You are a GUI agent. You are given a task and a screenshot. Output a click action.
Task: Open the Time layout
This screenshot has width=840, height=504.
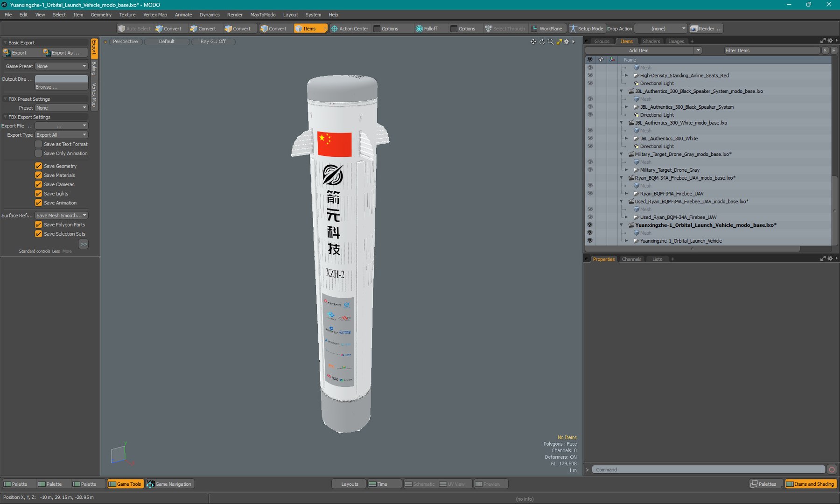[x=384, y=484]
